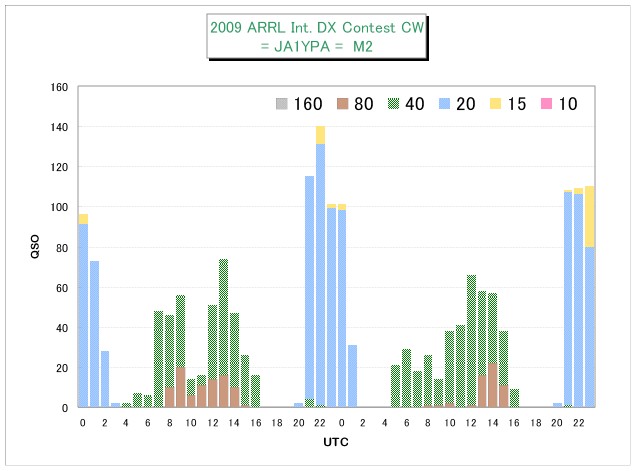Image resolution: width=635 pixels, height=471 pixels.
Task: Click the legend label '80'
Action: point(363,104)
